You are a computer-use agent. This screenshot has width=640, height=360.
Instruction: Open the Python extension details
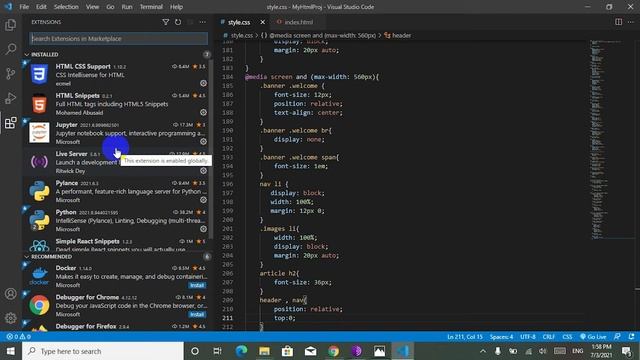pyautogui.click(x=117, y=220)
